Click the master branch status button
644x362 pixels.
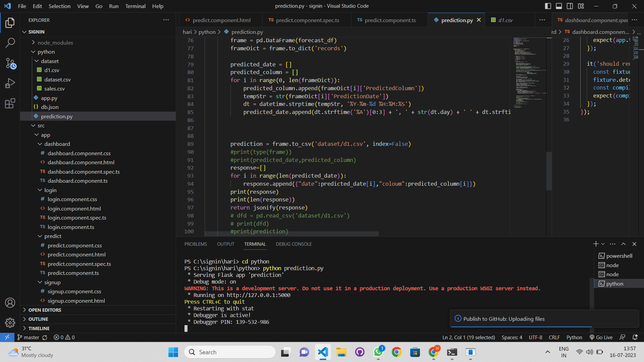point(28,337)
